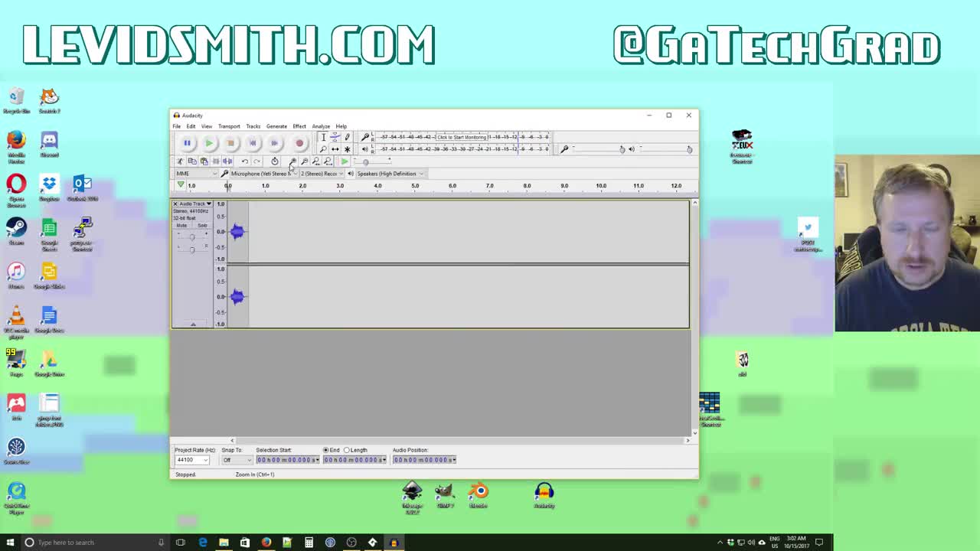Start recording with the red Record button

pyautogui.click(x=299, y=143)
